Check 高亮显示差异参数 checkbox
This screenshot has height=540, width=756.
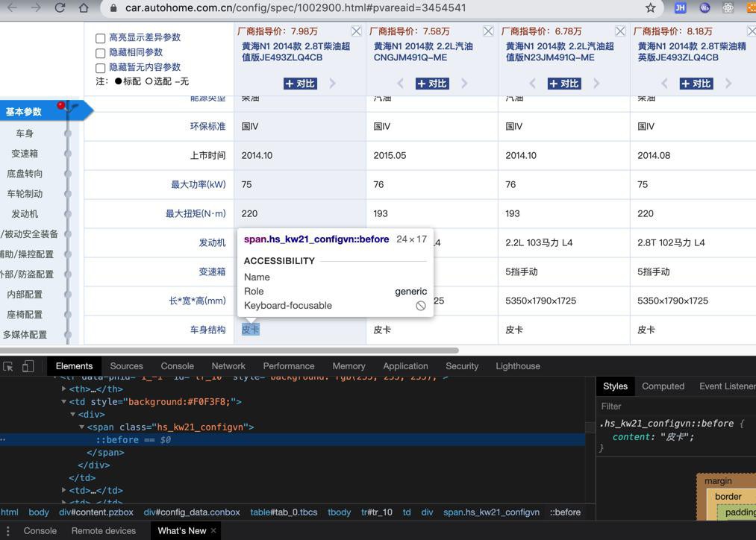pyautogui.click(x=100, y=39)
